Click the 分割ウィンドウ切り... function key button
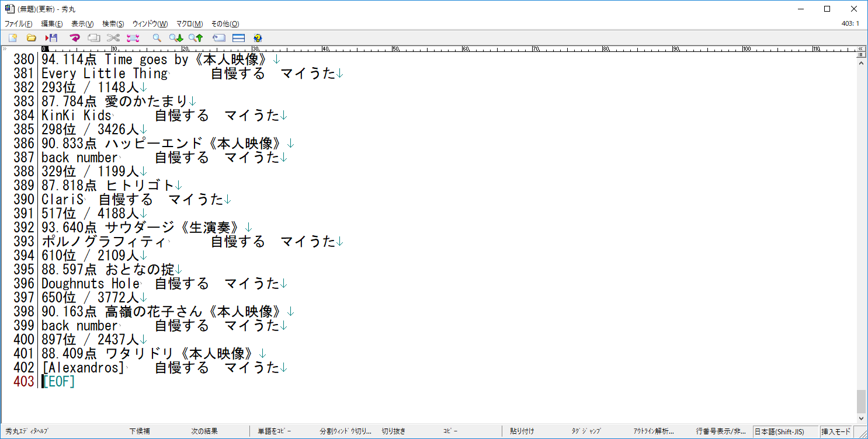This screenshot has width=868, height=439. pos(345,431)
